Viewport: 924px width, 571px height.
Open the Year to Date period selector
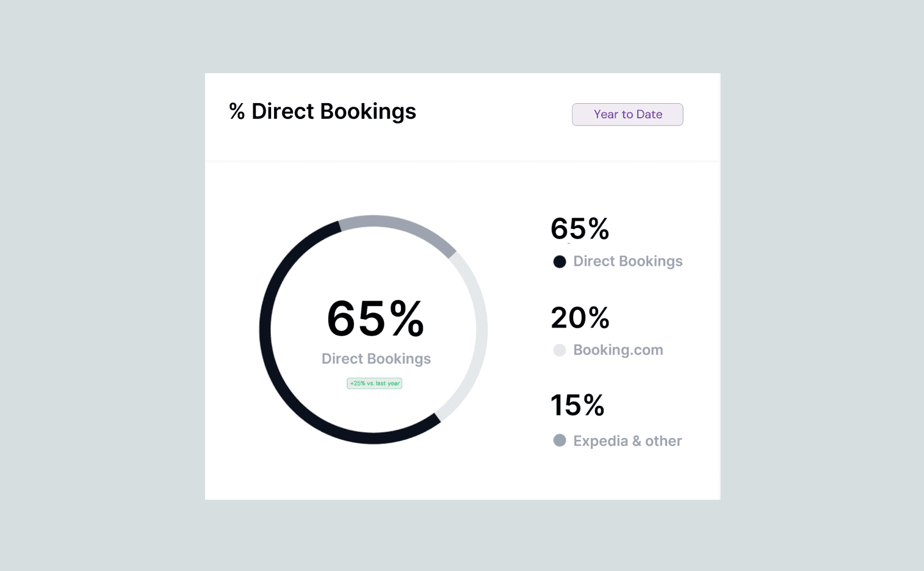coord(627,114)
